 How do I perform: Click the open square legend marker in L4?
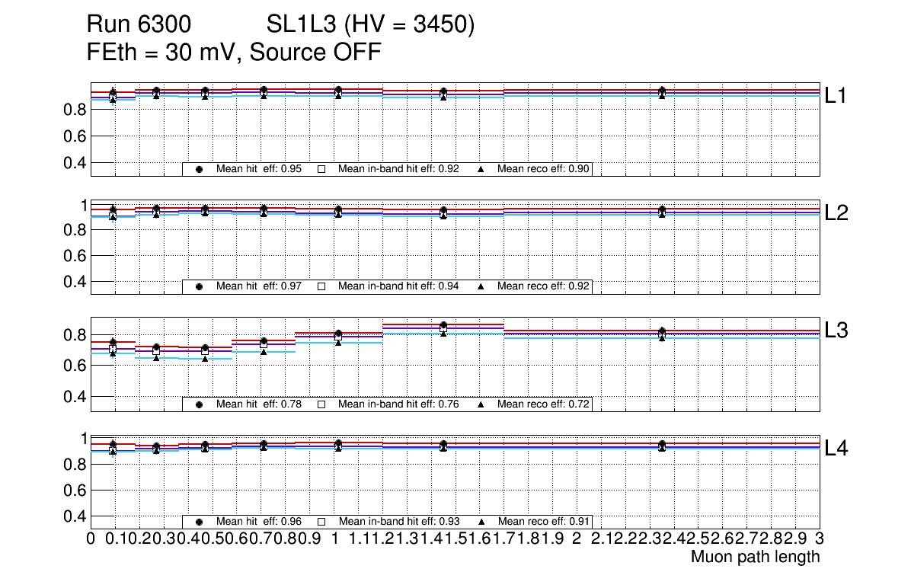(x=321, y=522)
